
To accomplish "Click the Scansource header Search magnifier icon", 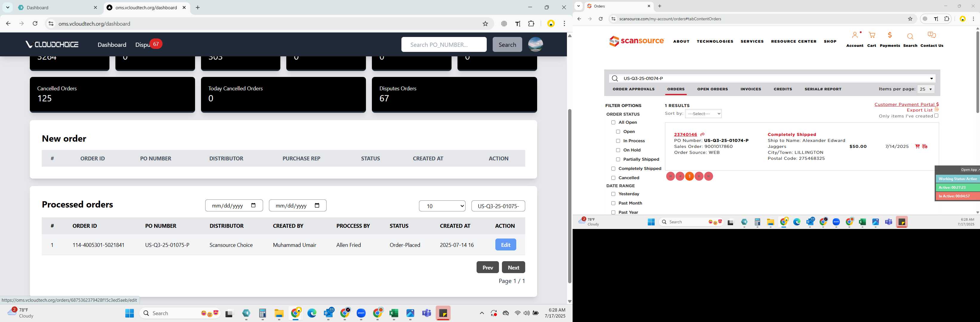I will pyautogui.click(x=910, y=36).
